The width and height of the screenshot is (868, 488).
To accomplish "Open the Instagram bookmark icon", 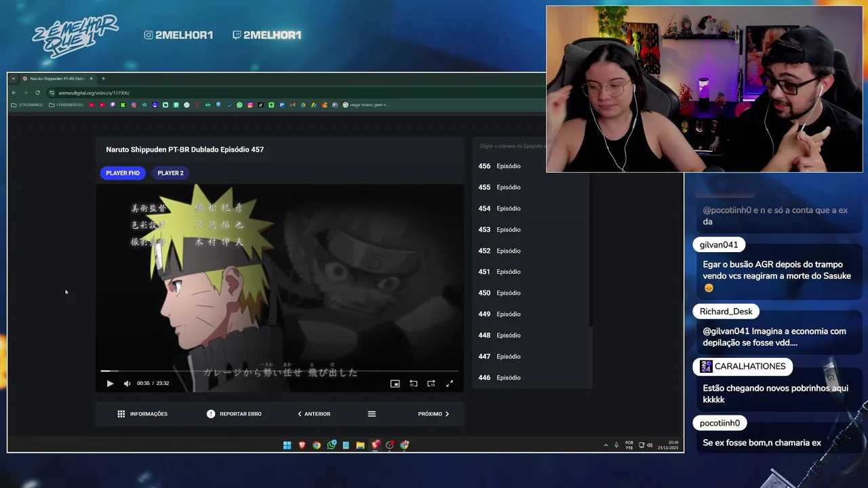I will click(250, 105).
